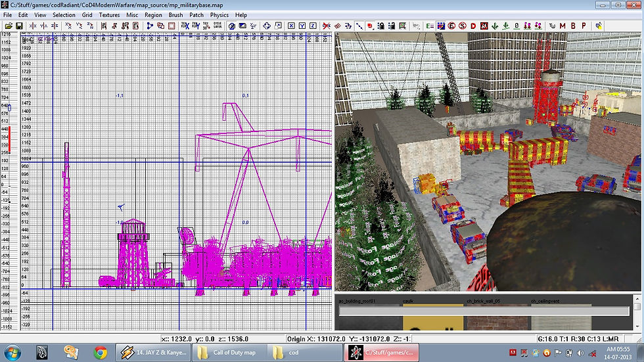The image size is (644, 362).
Task: Click the x:: 1232.0 cursor coordinates readout
Action: [x=205, y=339]
